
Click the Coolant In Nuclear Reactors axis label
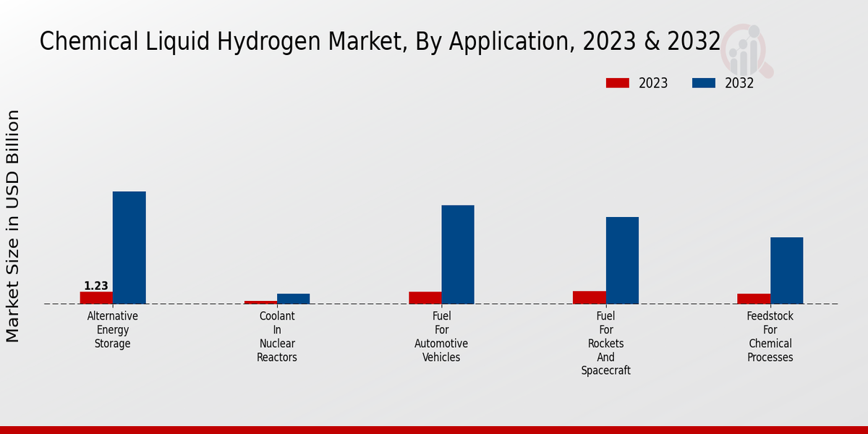coord(277,336)
